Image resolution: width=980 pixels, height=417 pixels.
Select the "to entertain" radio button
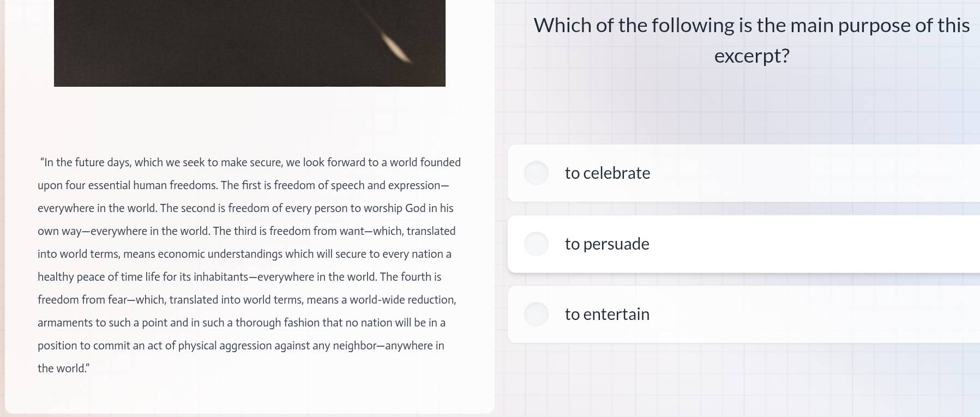[536, 315]
